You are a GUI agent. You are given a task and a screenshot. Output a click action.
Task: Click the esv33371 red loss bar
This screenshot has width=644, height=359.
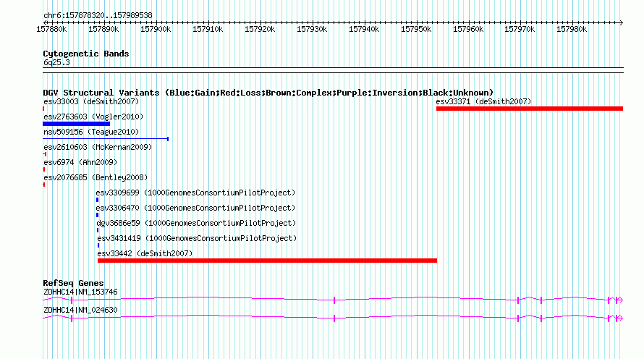[530, 109]
